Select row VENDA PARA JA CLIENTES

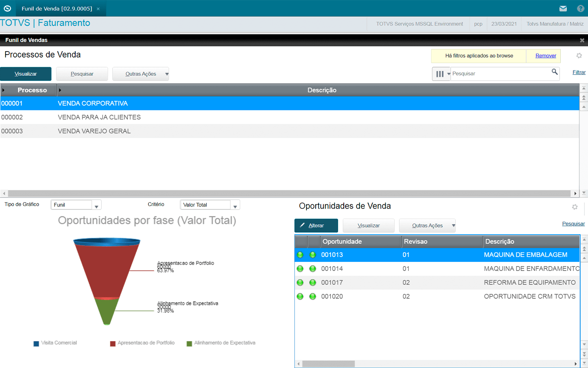click(x=99, y=117)
